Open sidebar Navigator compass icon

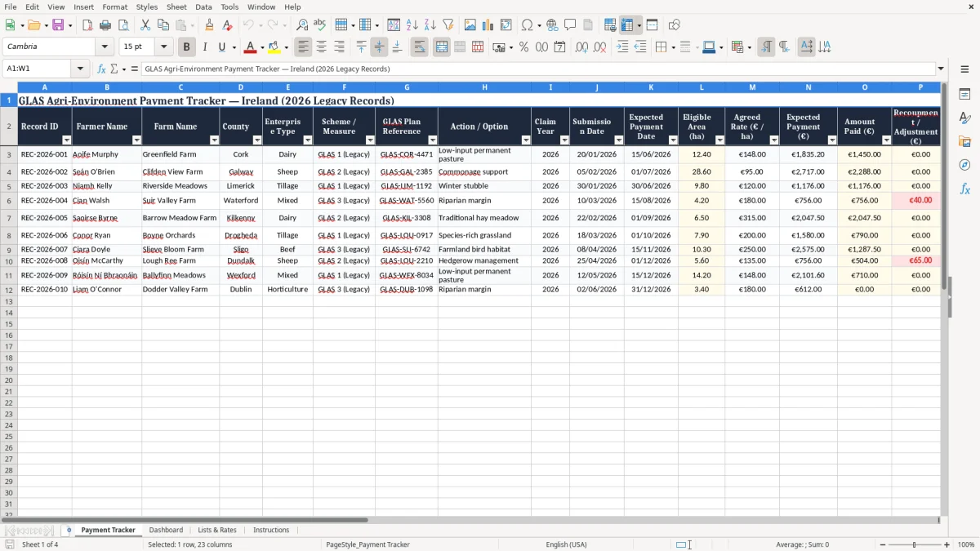964,165
